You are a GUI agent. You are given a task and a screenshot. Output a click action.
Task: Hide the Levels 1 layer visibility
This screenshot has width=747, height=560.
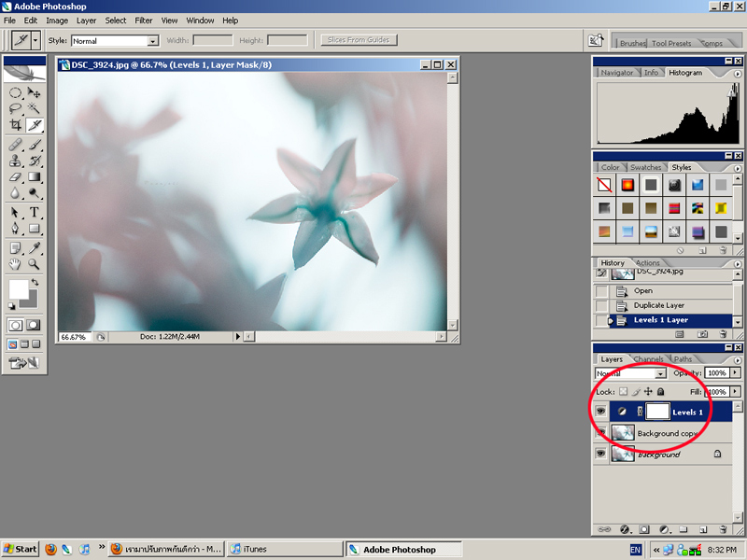pyautogui.click(x=601, y=411)
